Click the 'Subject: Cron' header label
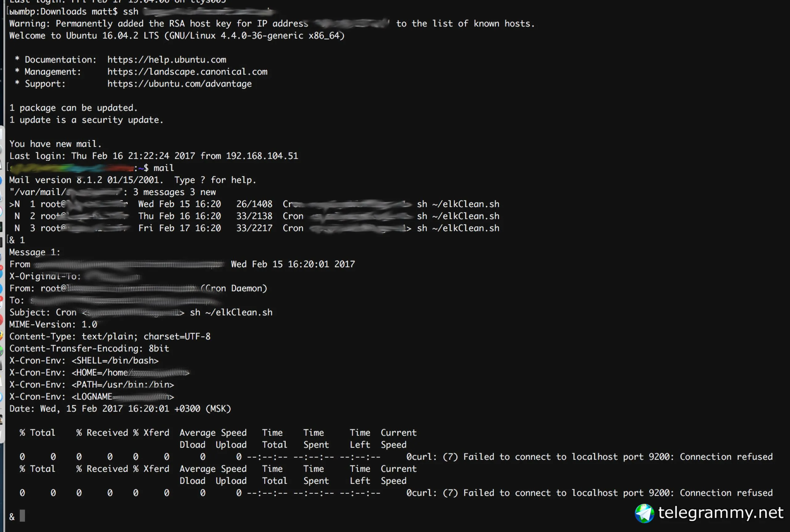 point(43,313)
